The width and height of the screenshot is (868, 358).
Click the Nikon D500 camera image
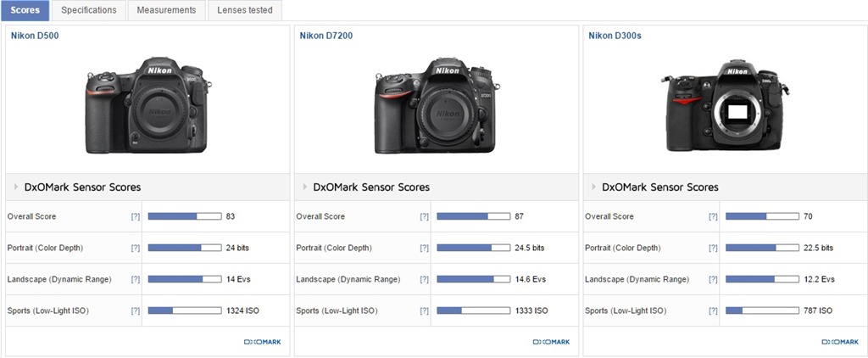tap(147, 105)
